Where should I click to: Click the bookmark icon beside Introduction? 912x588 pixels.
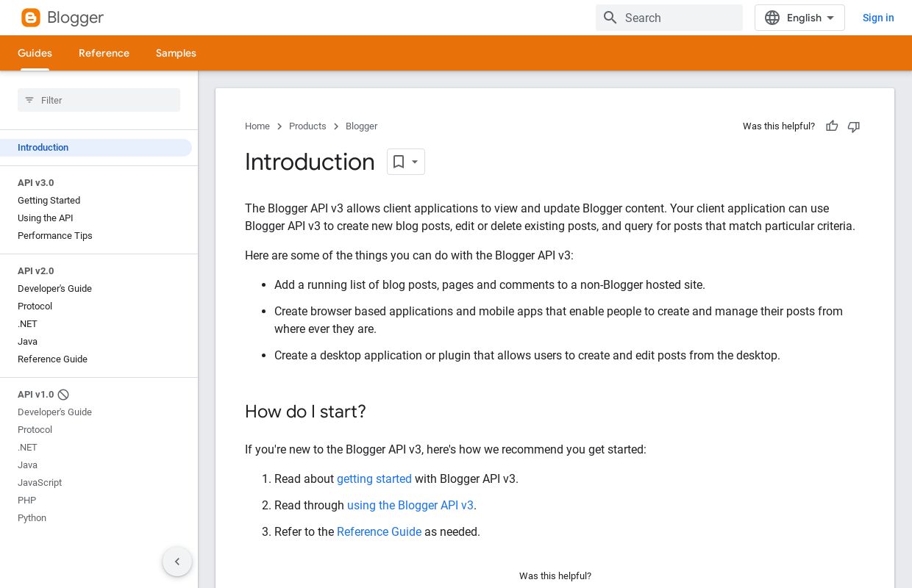pyautogui.click(x=399, y=162)
